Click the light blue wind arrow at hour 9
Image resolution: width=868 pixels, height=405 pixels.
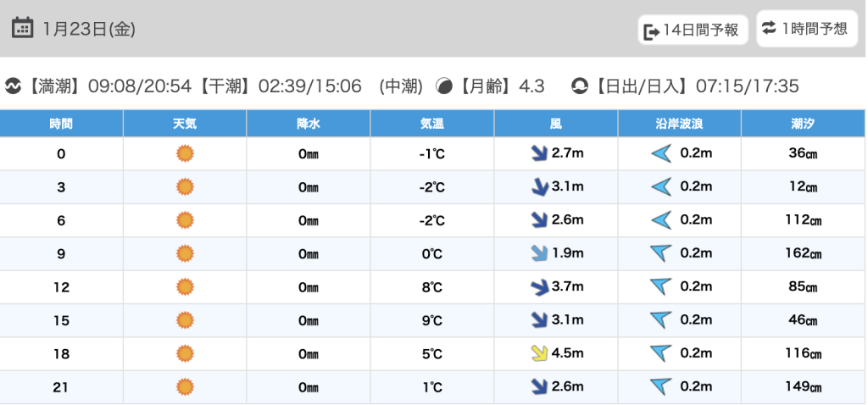click(538, 253)
